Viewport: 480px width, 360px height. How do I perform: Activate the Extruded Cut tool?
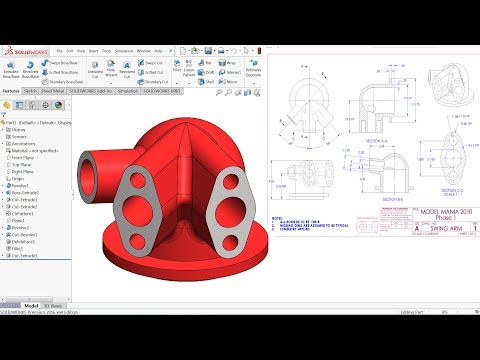click(x=95, y=69)
